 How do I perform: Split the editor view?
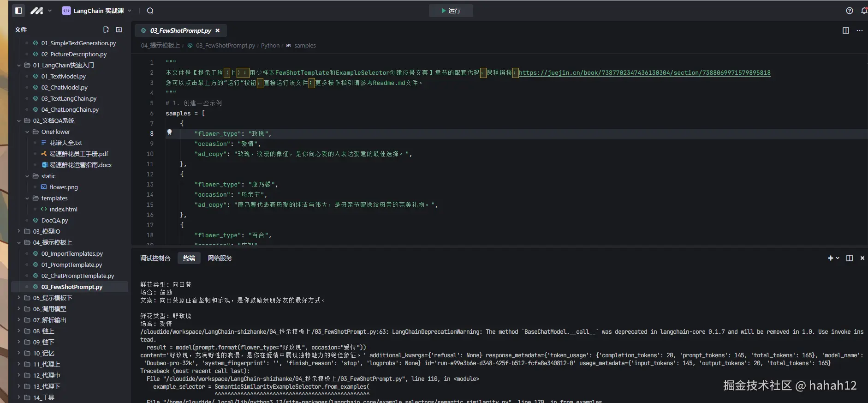click(x=846, y=30)
